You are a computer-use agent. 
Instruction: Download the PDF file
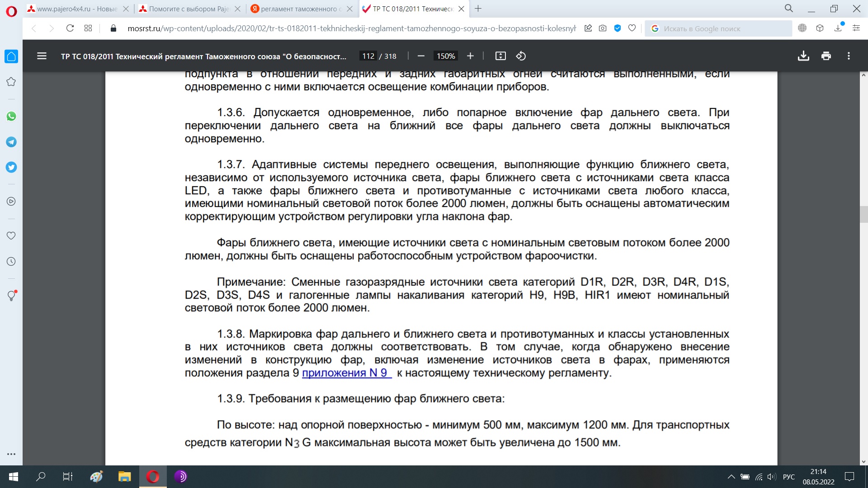(803, 56)
